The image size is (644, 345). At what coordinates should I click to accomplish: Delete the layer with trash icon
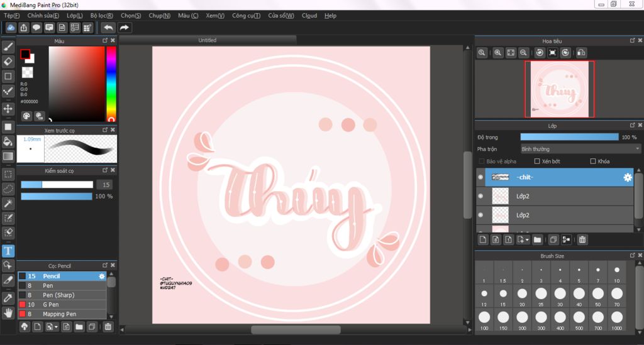582,239
